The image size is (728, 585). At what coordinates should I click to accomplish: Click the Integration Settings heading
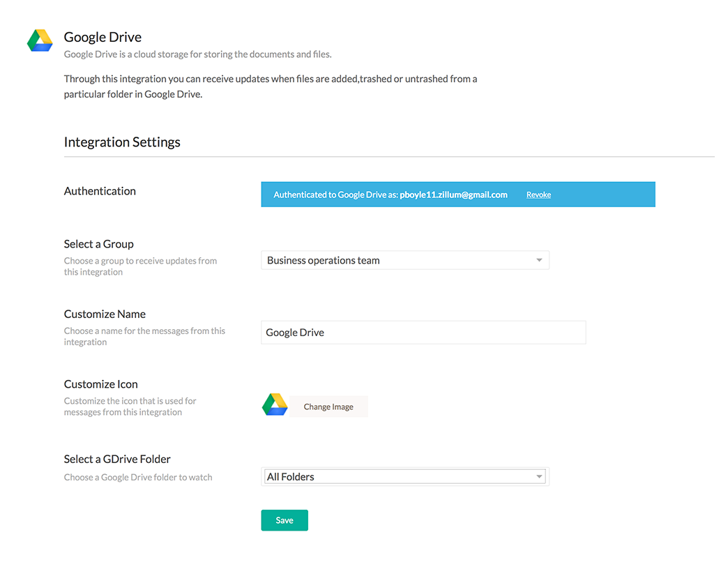[122, 142]
